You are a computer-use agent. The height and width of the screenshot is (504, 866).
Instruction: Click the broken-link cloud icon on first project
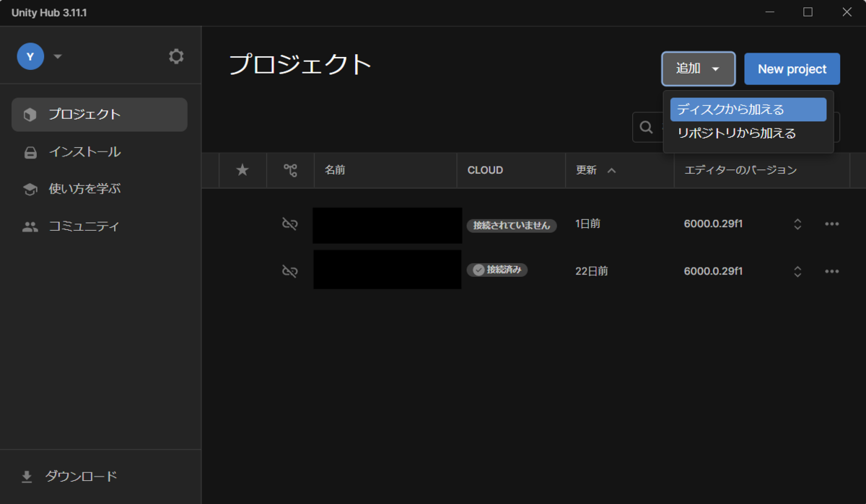290,224
